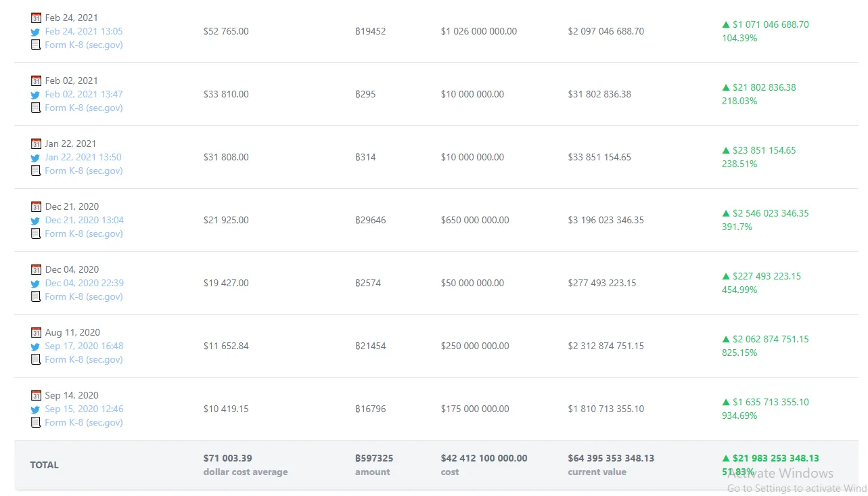Click the Twitter bird icon beside Sep 15, 2020 12:46
Screen dimensions: 868x496
coord(36,409)
